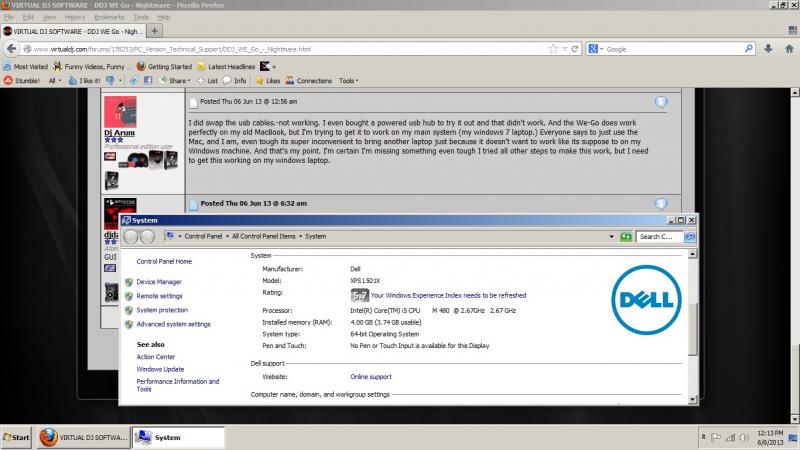This screenshot has height=450, width=800.
Task: Click the thumbs-down icon on StumbleUpon toolbar
Action: tap(110, 81)
